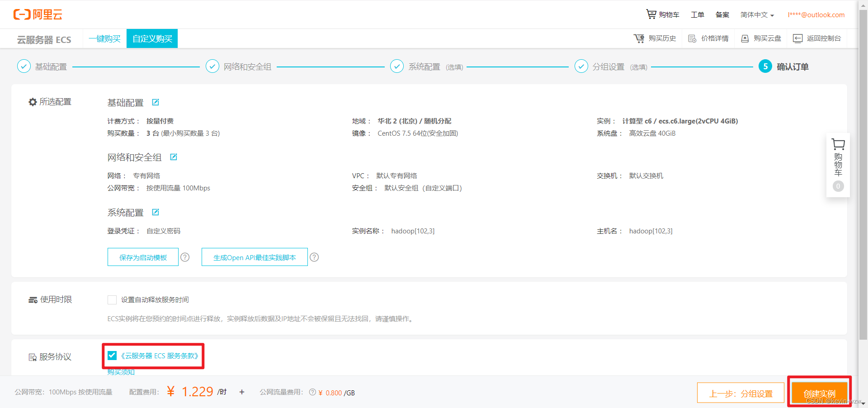Return via 返回控制台
Image resolution: width=868 pixels, height=408 pixels.
point(817,38)
